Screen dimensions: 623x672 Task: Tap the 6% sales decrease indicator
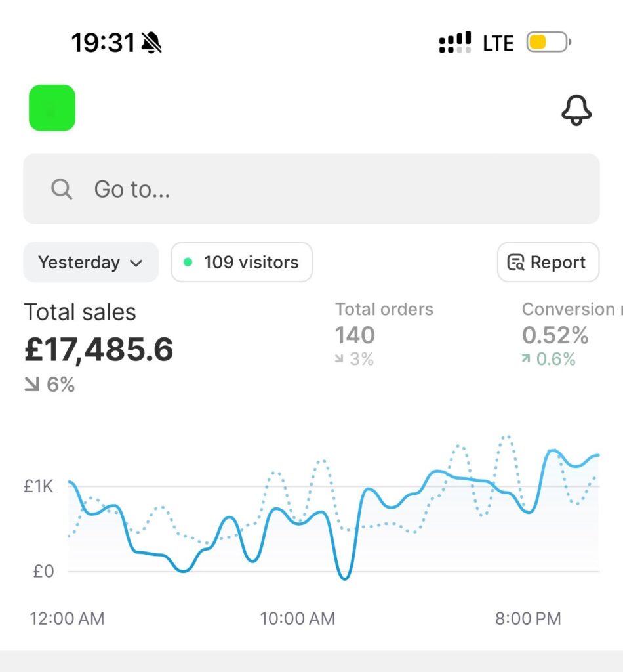pos(50,385)
